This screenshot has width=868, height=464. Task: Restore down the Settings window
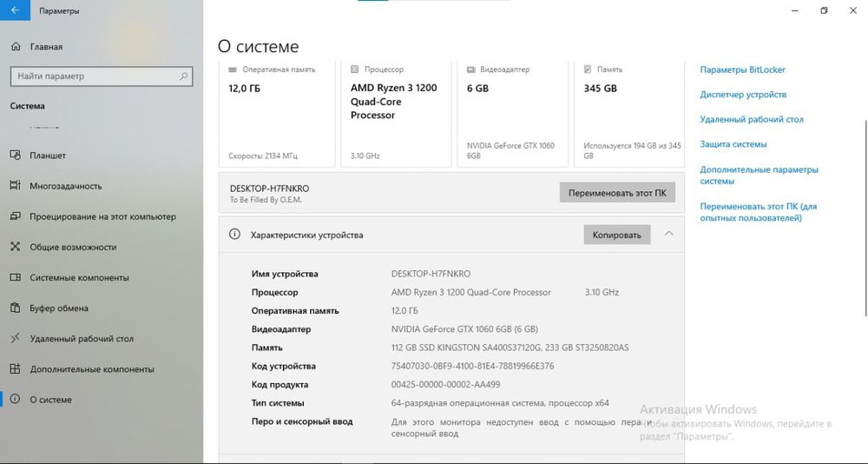coord(824,10)
